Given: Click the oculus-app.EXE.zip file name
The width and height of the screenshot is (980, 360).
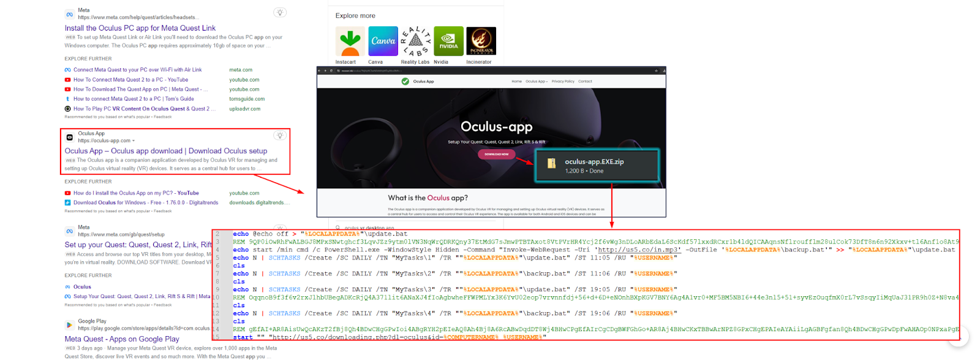Looking at the screenshot, I should coord(594,162).
